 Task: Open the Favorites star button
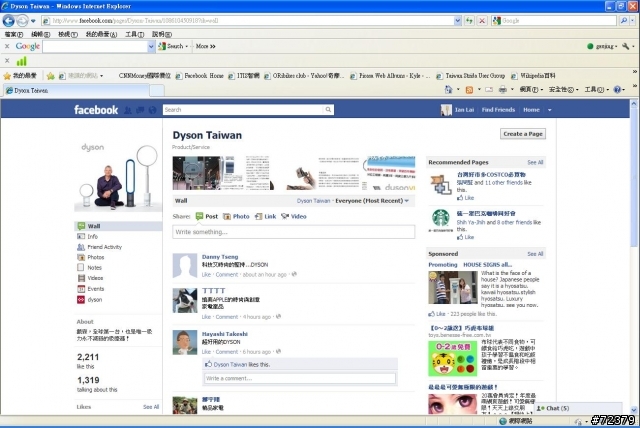20,75
